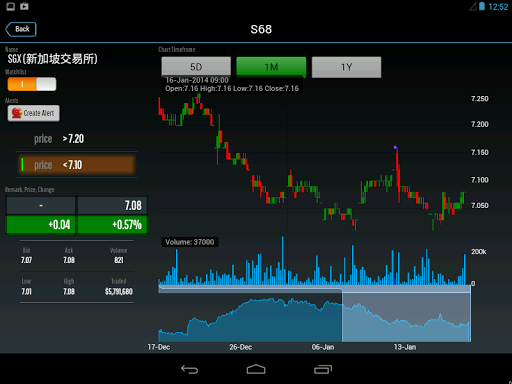Click the highlighted range selector on overview chart

(406, 317)
